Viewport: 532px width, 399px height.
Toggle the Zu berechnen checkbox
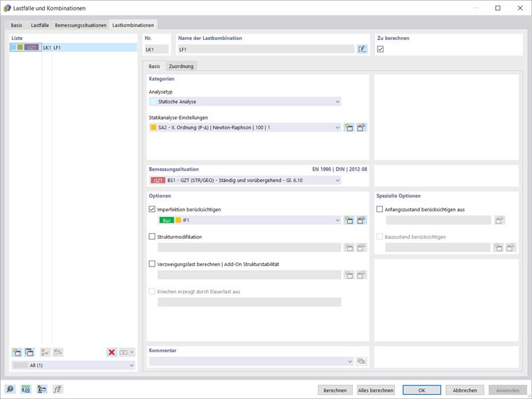pos(380,49)
